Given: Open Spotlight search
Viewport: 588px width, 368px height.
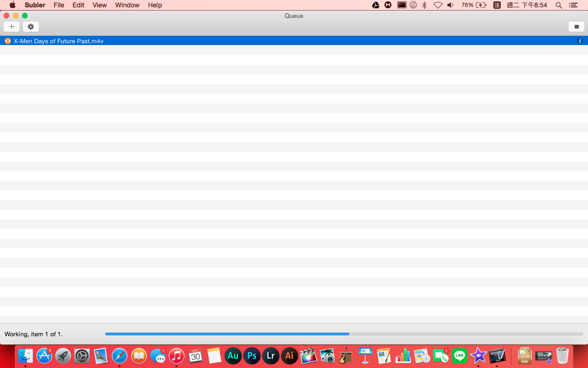Looking at the screenshot, I should coord(559,5).
